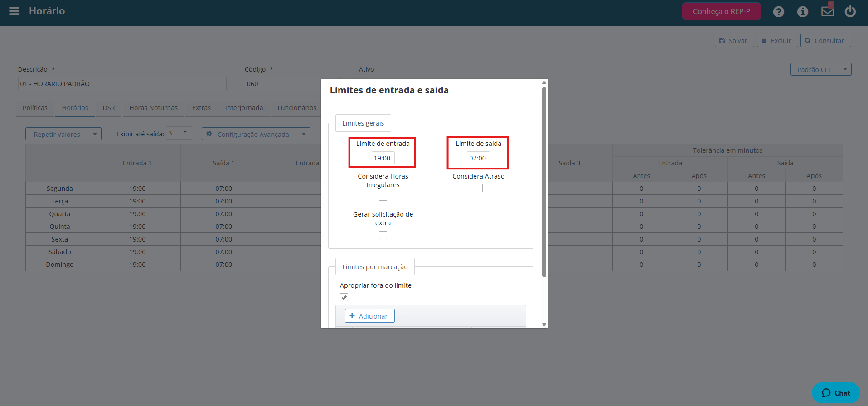This screenshot has width=868, height=406.
Task: Click Domingo Entrada 1 cell 19:00
Action: 137,265
